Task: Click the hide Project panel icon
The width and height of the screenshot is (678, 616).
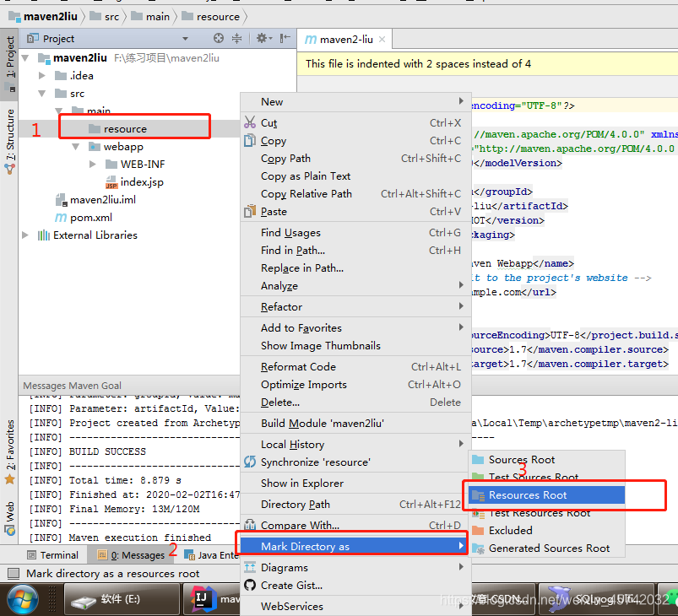Action: pos(285,39)
